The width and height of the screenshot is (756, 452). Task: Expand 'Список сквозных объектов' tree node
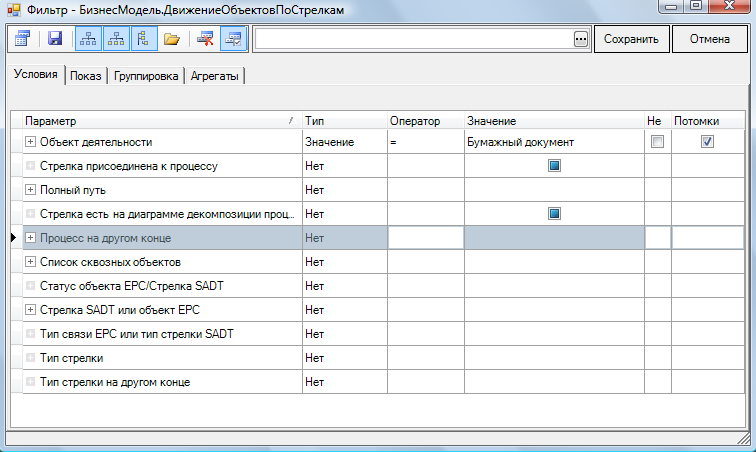coord(30,262)
